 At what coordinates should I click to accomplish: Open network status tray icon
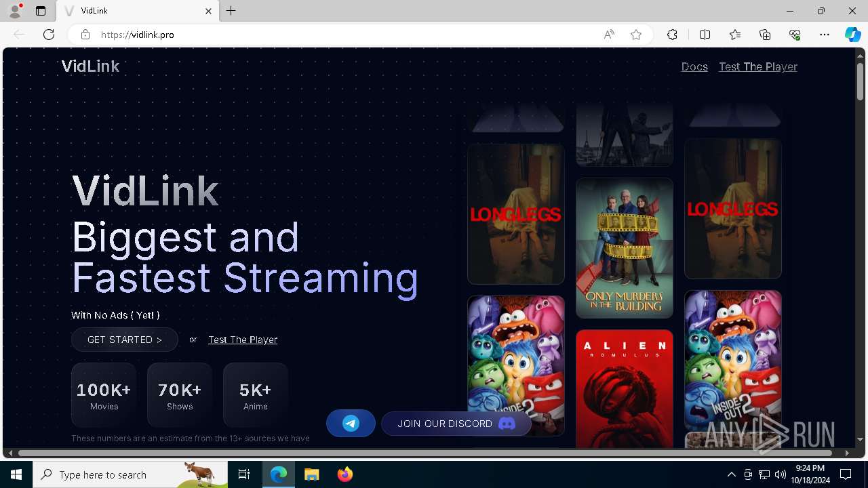click(x=764, y=474)
